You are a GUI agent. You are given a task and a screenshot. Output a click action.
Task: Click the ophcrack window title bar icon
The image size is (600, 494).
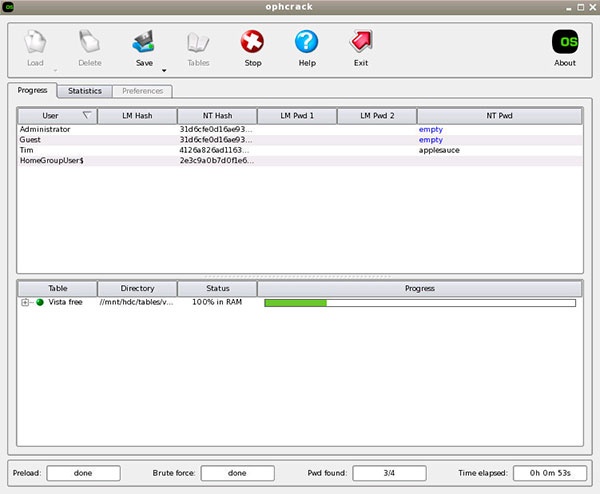pos(9,7)
